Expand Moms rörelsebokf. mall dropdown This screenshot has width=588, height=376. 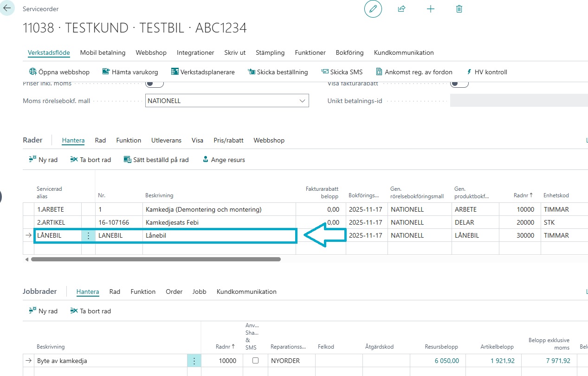pos(303,101)
